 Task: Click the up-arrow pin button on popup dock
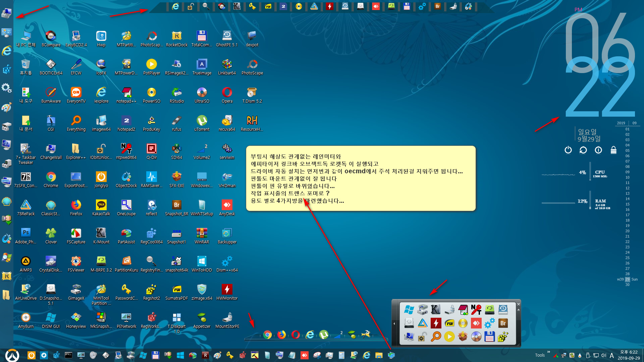click(x=518, y=310)
